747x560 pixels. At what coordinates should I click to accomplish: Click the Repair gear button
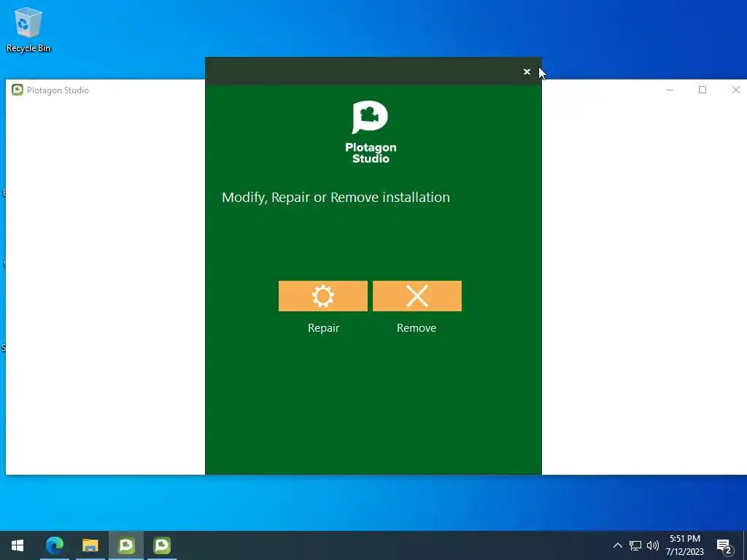(323, 296)
